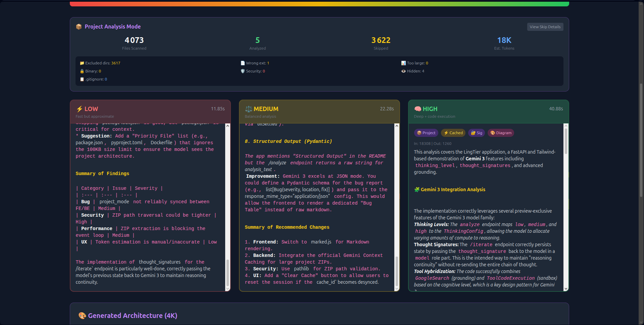
Task: Click the red-to-green gradient progress bar
Action: [319, 4]
